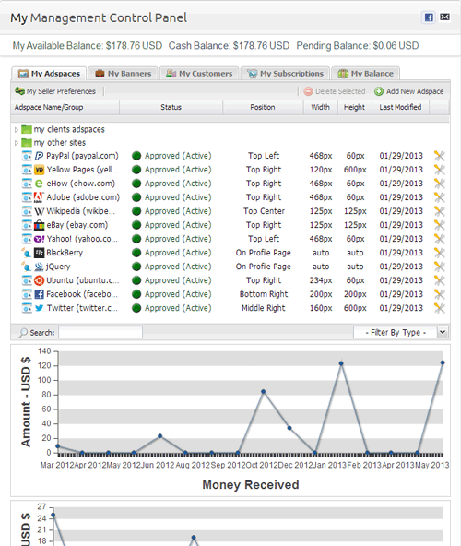Click Middle Right position in the Twitter row
The image size is (461, 546).
(263, 308)
